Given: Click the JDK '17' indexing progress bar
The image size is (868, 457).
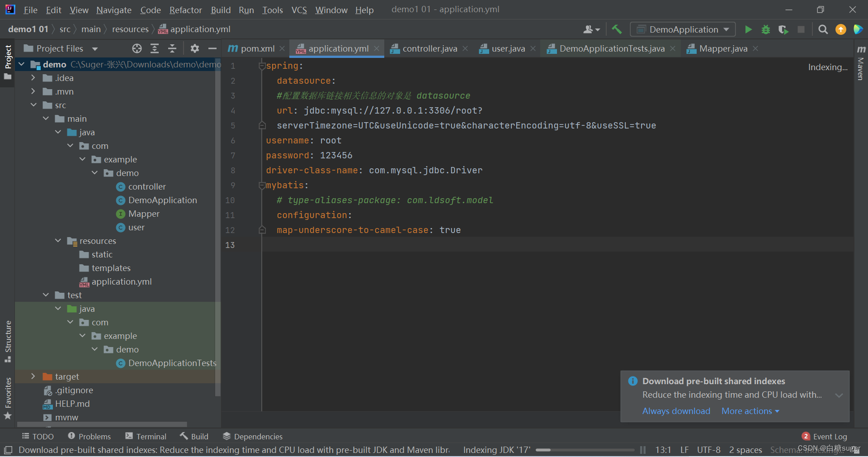Looking at the screenshot, I should 585,449.
